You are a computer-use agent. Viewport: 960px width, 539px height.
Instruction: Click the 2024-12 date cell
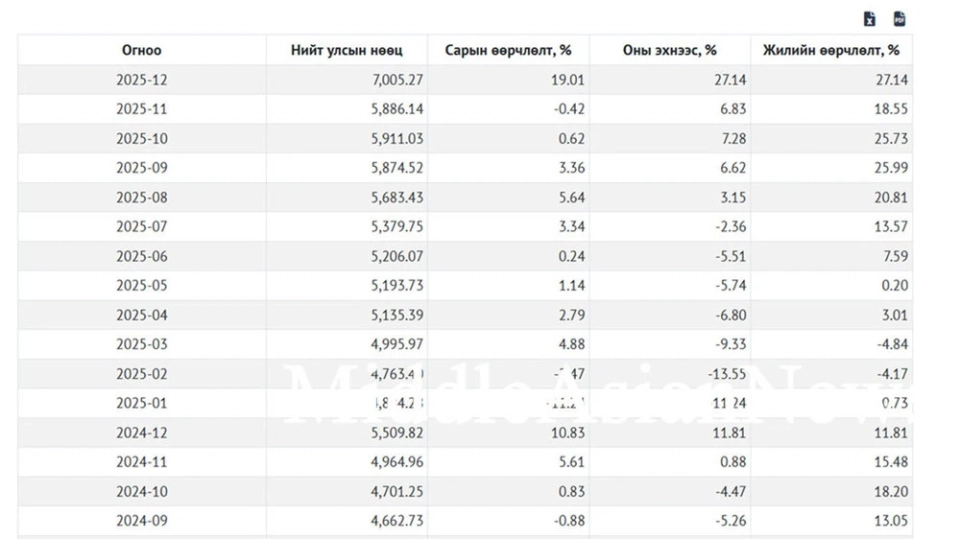tap(141, 433)
